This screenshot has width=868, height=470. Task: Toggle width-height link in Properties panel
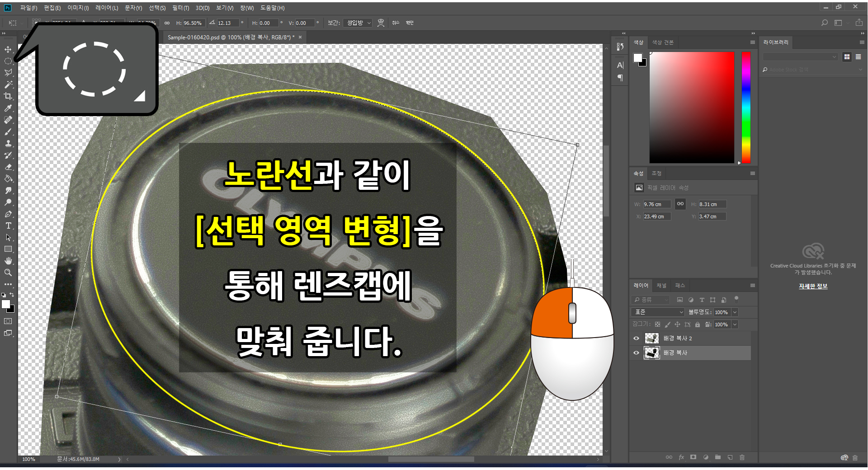click(680, 204)
